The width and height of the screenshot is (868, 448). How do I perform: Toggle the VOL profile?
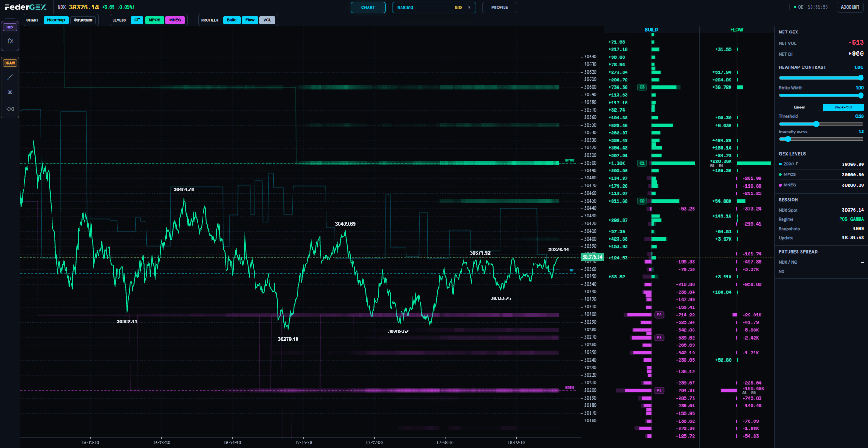coord(268,20)
